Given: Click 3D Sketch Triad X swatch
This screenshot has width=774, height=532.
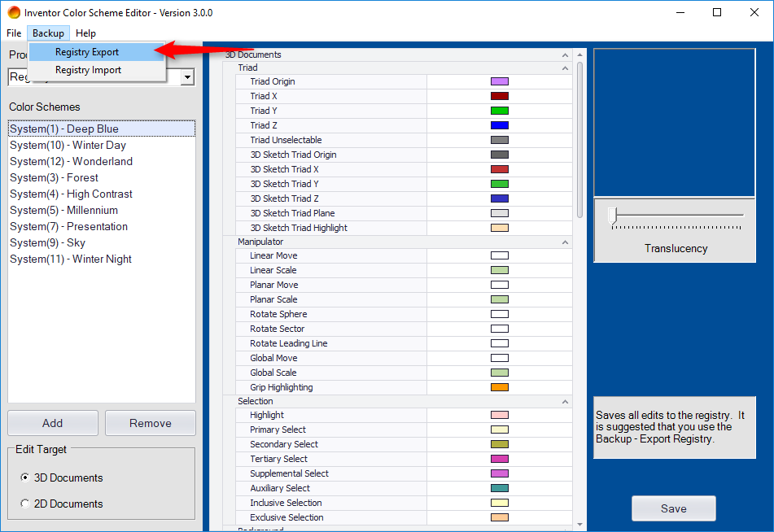Looking at the screenshot, I should (500, 169).
